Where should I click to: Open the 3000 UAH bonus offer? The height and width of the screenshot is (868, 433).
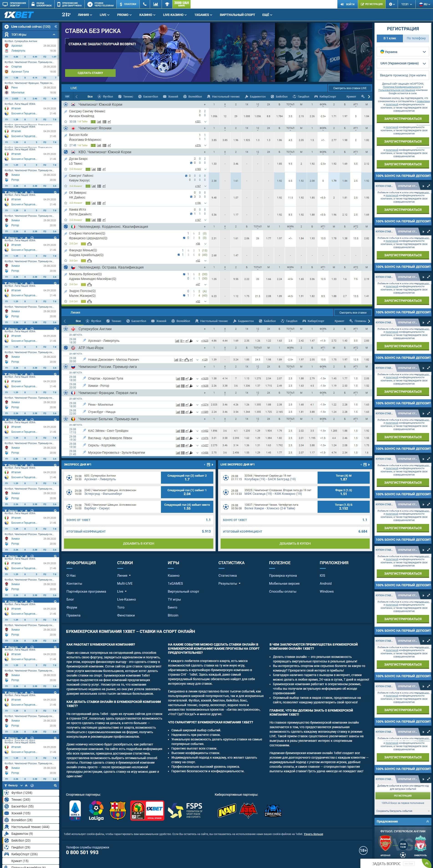[x=181, y=4]
